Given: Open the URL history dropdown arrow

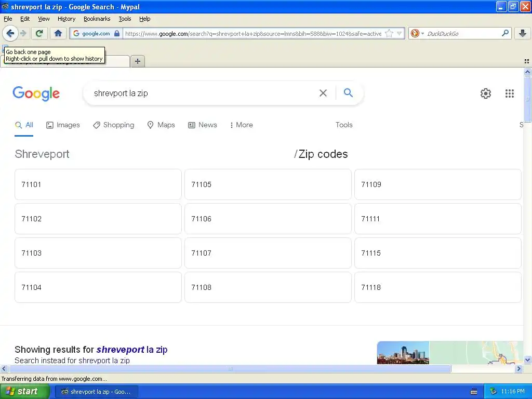Looking at the screenshot, I should click(x=400, y=33).
